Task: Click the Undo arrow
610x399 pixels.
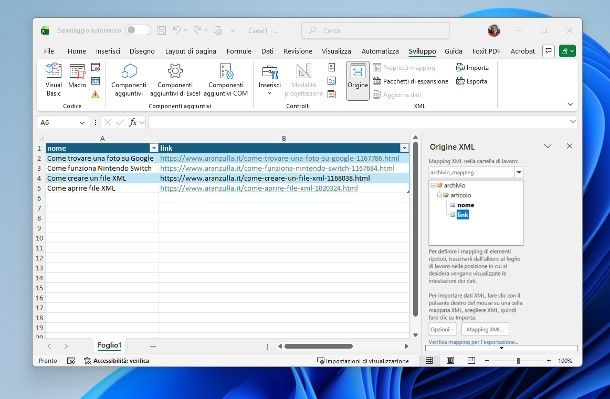Action: pyautogui.click(x=177, y=30)
